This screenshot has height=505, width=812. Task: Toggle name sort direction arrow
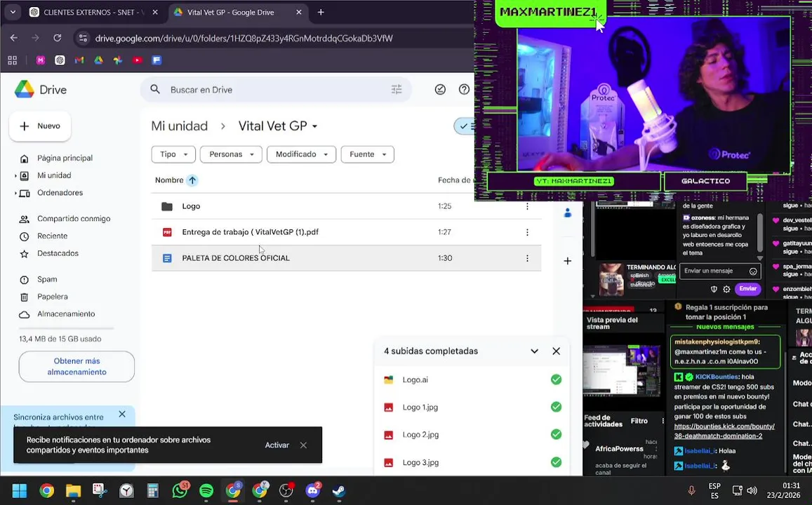pos(192,180)
